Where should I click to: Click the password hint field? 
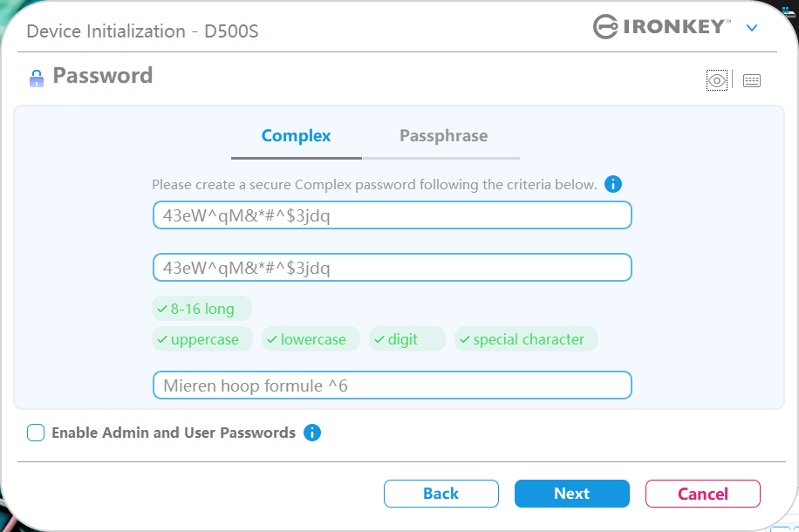[392, 385]
